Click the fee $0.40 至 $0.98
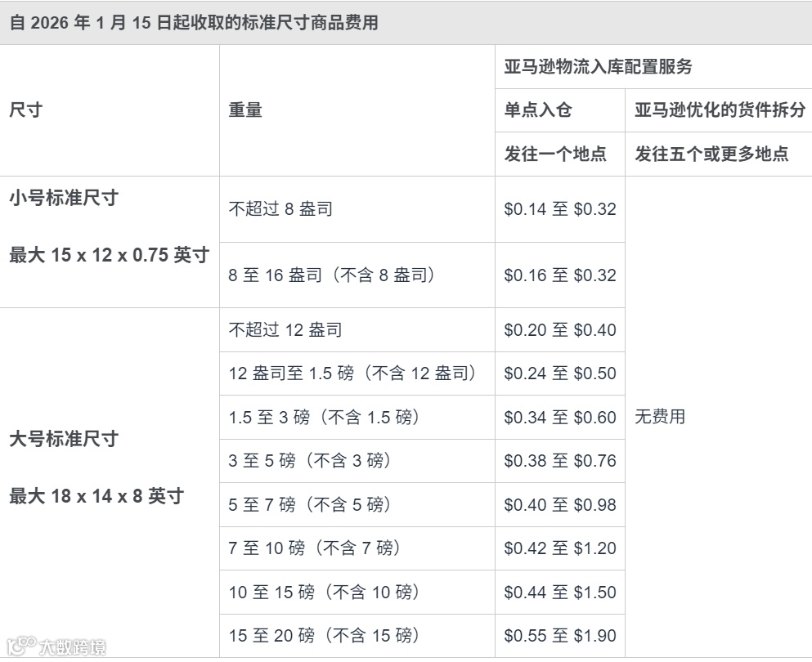 560,504
